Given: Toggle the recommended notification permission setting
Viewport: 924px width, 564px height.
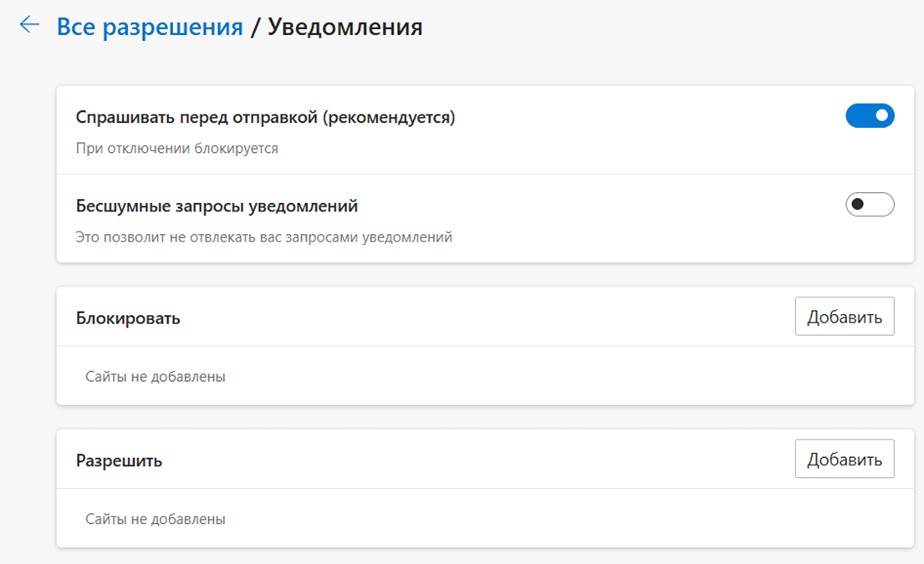Looking at the screenshot, I should point(870,115).
